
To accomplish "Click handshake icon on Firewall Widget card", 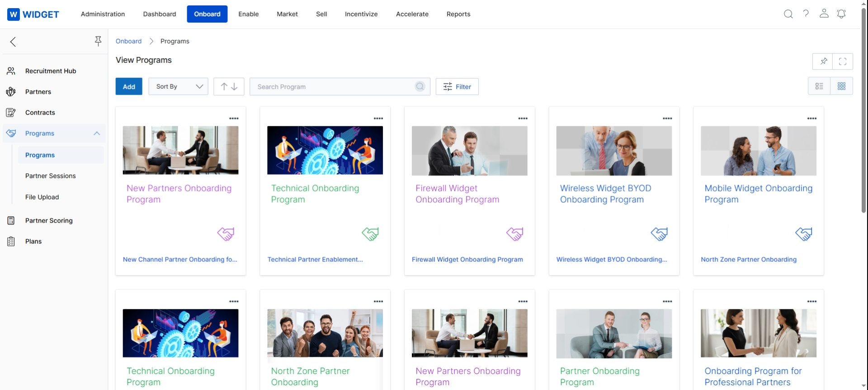I will [514, 234].
